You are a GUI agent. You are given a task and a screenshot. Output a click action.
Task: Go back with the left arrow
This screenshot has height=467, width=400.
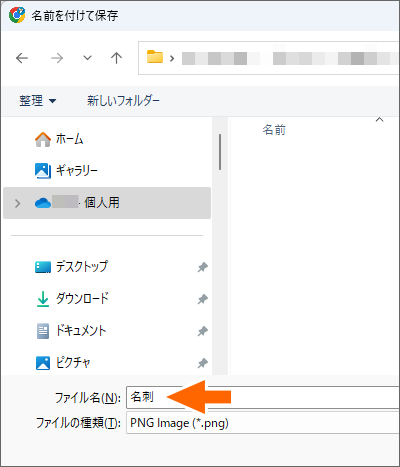click(22, 58)
